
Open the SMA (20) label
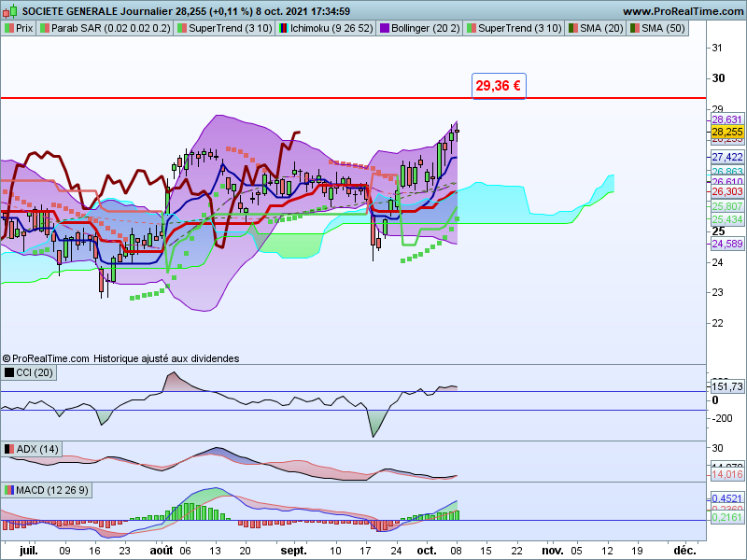click(596, 28)
